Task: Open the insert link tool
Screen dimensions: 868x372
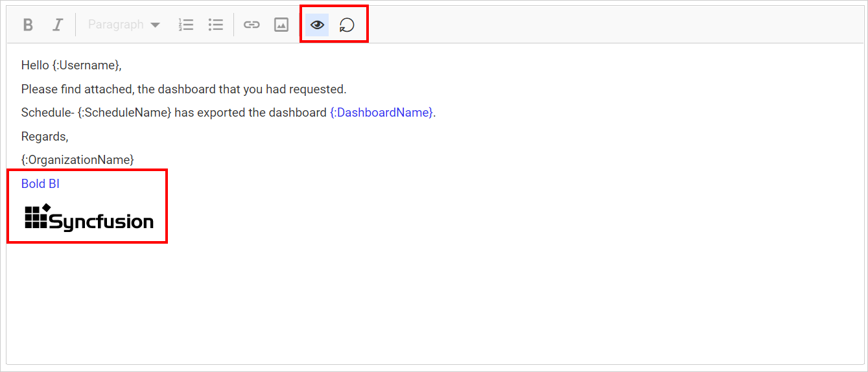Action: coord(252,25)
